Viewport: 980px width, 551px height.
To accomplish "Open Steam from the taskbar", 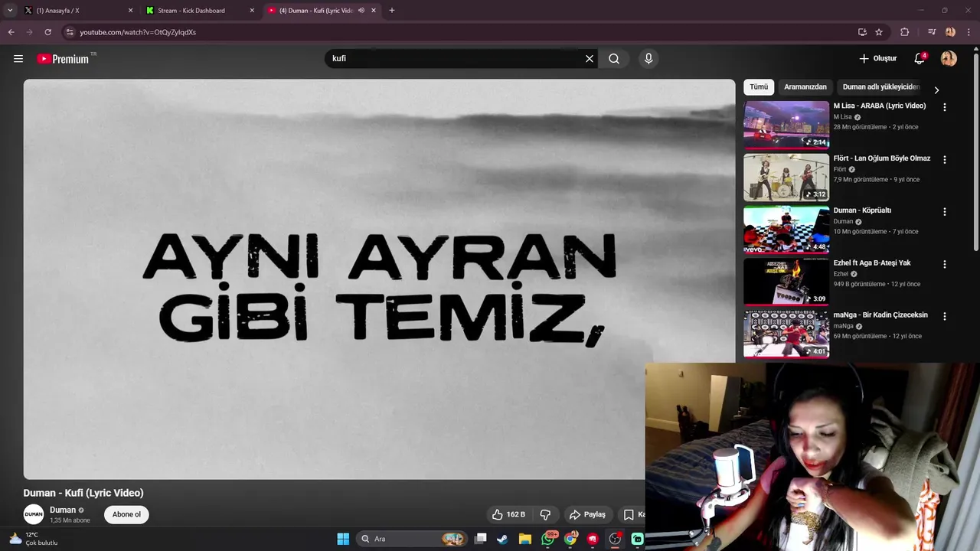I will coord(502,539).
